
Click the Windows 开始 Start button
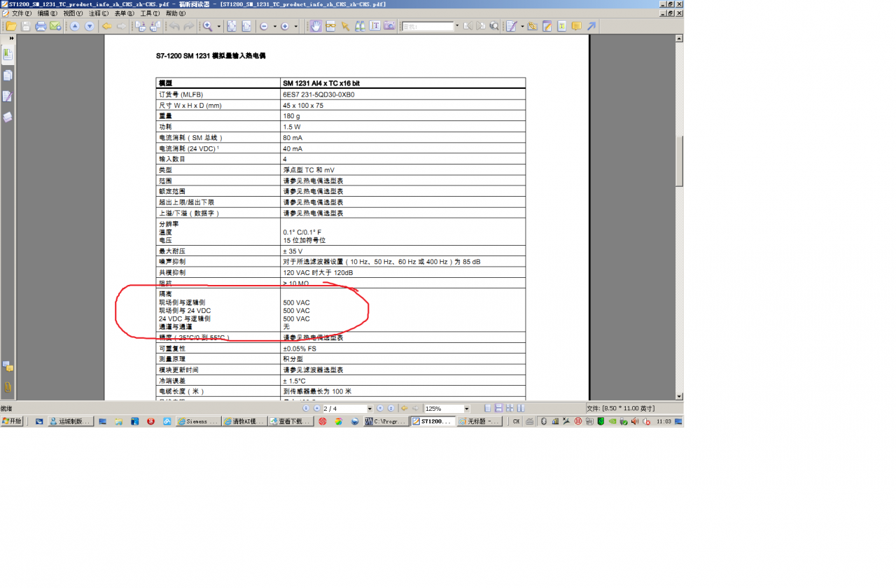coord(12,421)
